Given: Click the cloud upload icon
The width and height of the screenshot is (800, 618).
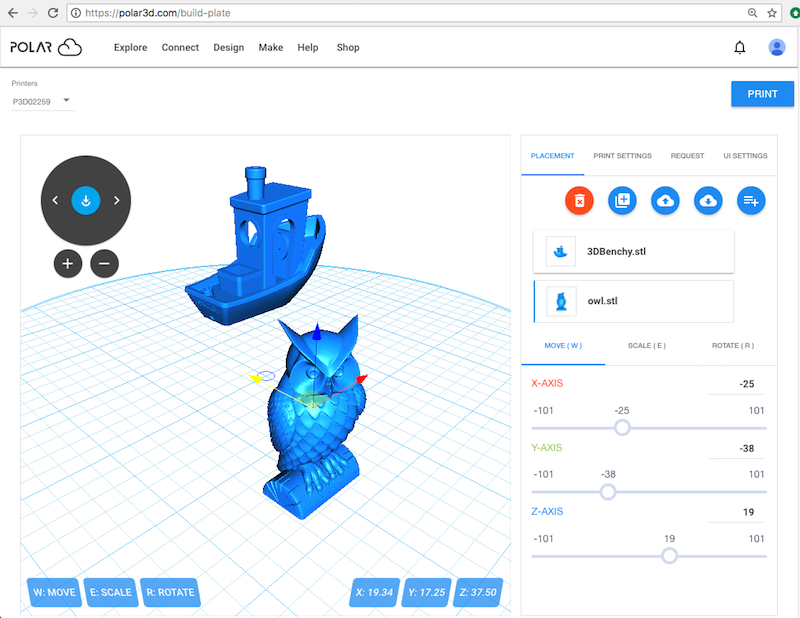Looking at the screenshot, I should (x=665, y=201).
